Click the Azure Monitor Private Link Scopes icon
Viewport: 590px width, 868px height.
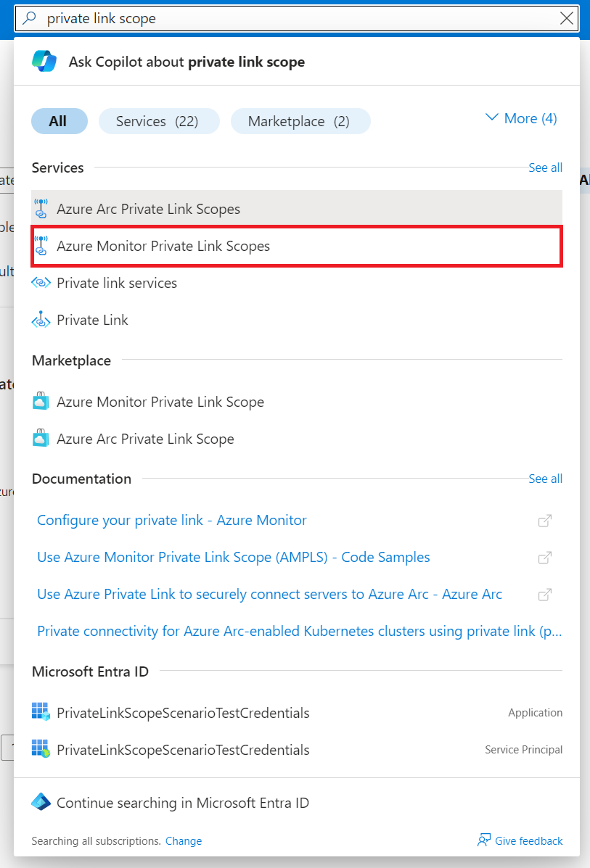click(x=41, y=246)
